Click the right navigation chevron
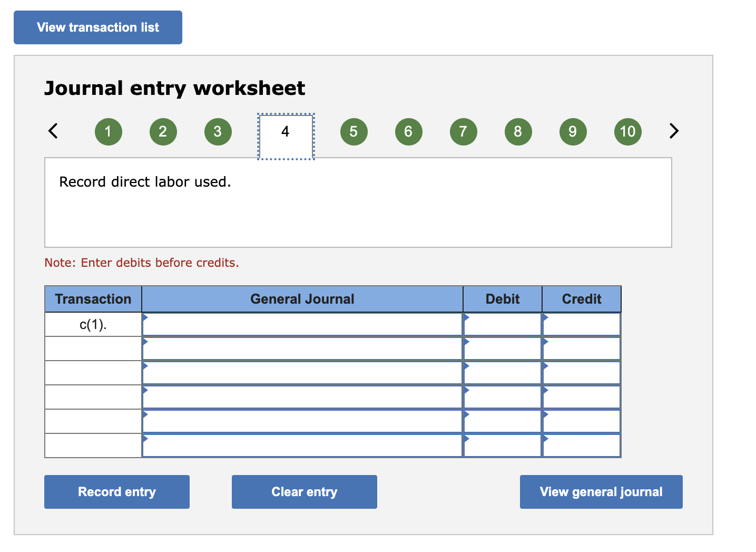The height and width of the screenshot is (552, 756). 673,131
